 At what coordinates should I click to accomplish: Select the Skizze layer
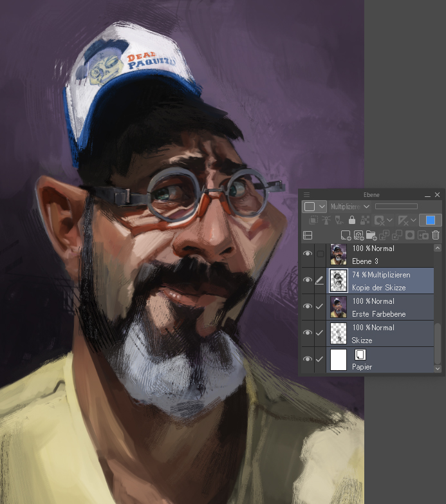[x=386, y=333]
